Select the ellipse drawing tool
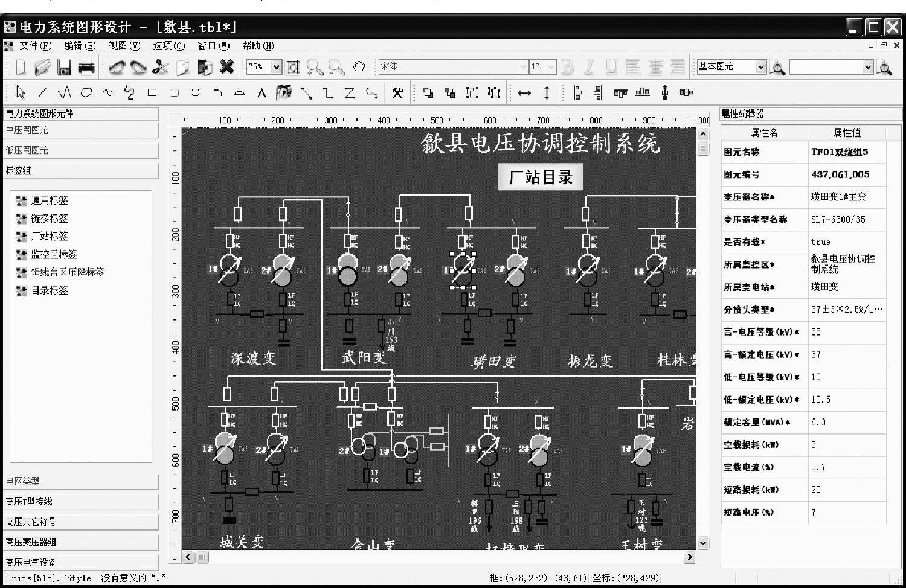The height and width of the screenshot is (588, 906). point(196,92)
